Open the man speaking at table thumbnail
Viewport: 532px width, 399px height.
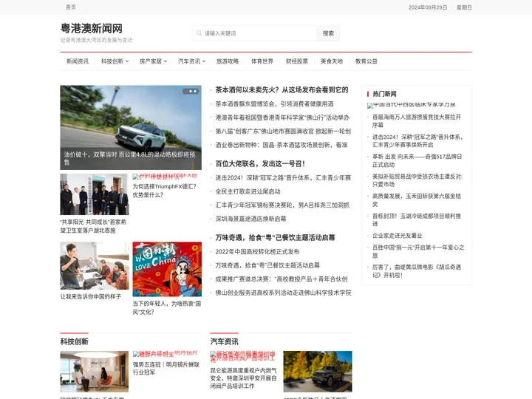tap(95, 266)
